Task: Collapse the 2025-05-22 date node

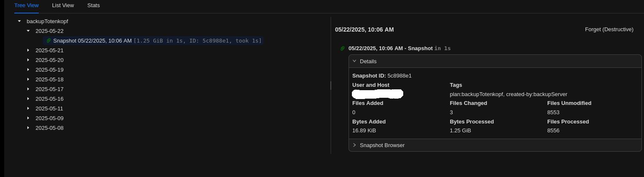Action: point(28,31)
